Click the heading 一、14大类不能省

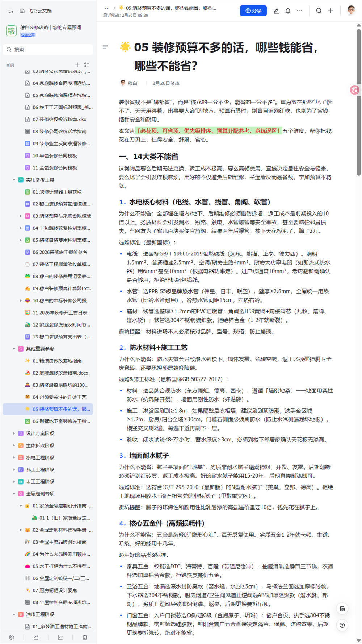pyautogui.click(x=148, y=157)
